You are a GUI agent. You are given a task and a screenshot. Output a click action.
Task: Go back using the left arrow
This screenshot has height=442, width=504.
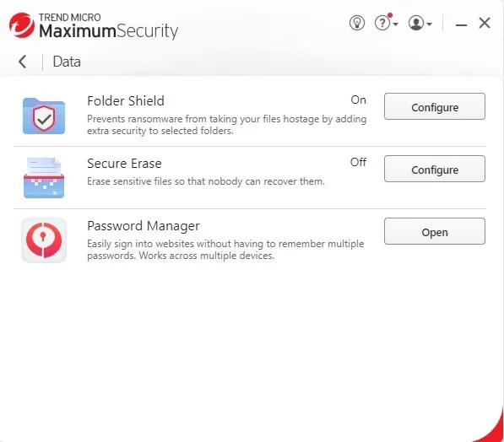tap(22, 62)
